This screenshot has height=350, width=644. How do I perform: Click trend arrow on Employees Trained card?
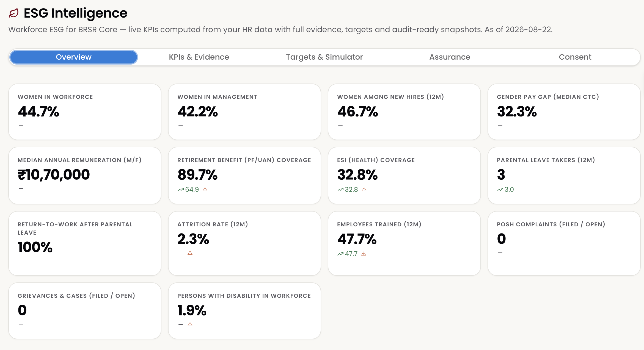tap(340, 254)
